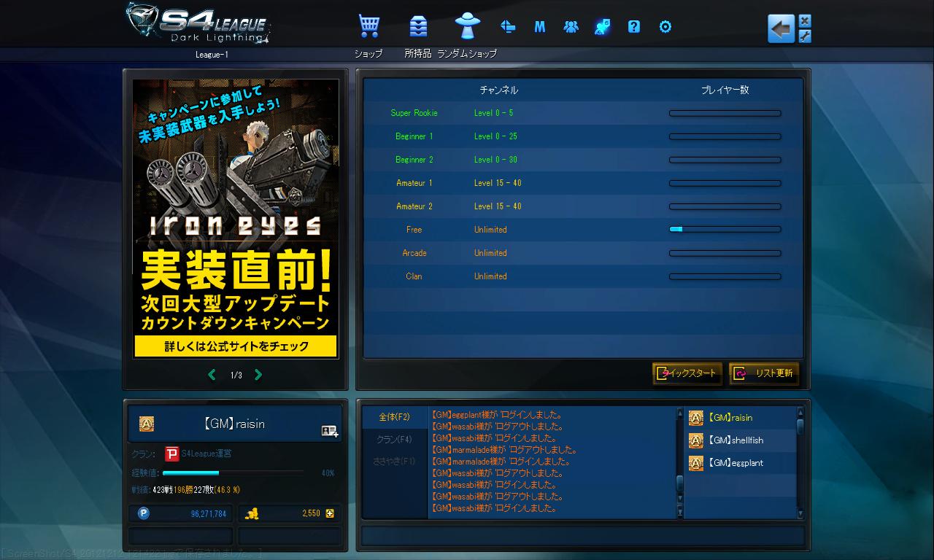Click the 詳しくは公式サイトをチェック banner link
Viewport: 934px width, 560px height.
point(236,346)
